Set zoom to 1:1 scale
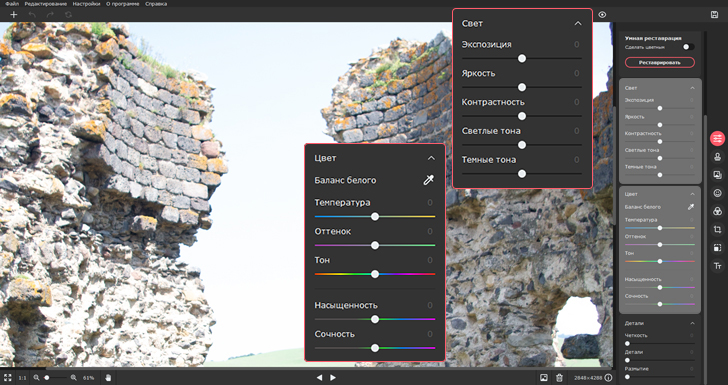Screen dimensions: 728x385 pos(22,378)
